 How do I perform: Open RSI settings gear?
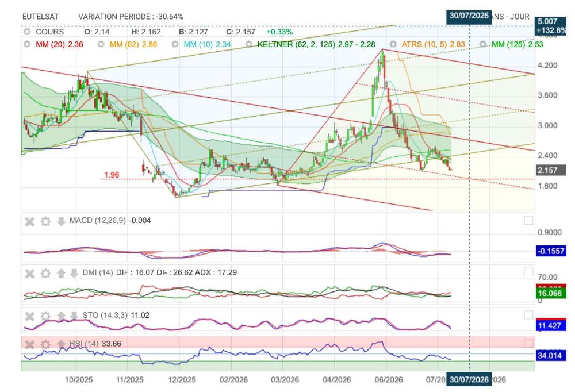tap(45, 344)
